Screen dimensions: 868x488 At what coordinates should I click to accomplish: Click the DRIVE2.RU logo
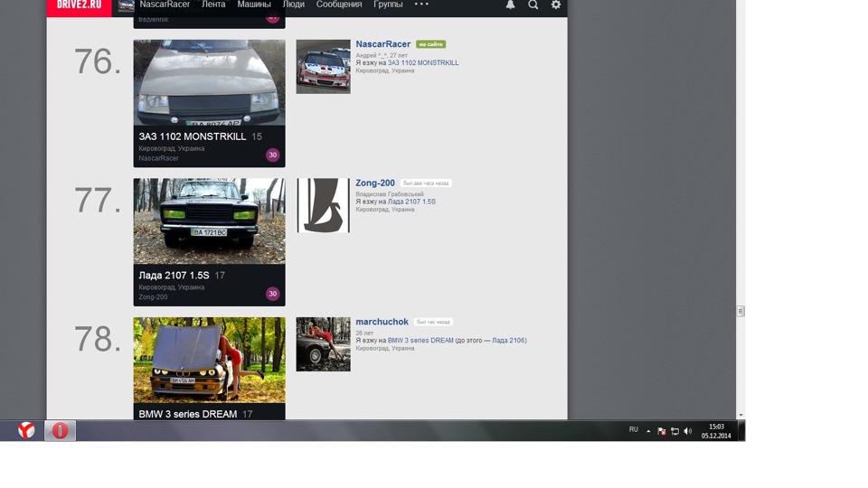[80, 5]
